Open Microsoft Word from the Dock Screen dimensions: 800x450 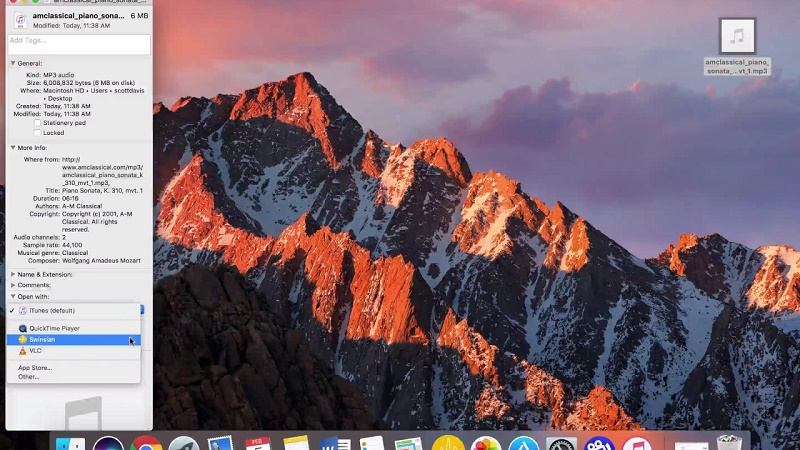click(335, 443)
